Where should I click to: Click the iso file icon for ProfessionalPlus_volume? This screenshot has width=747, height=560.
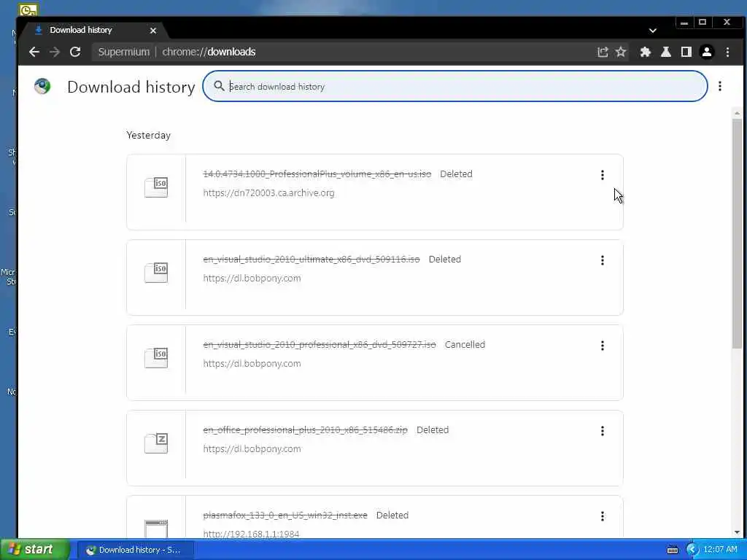[156, 187]
